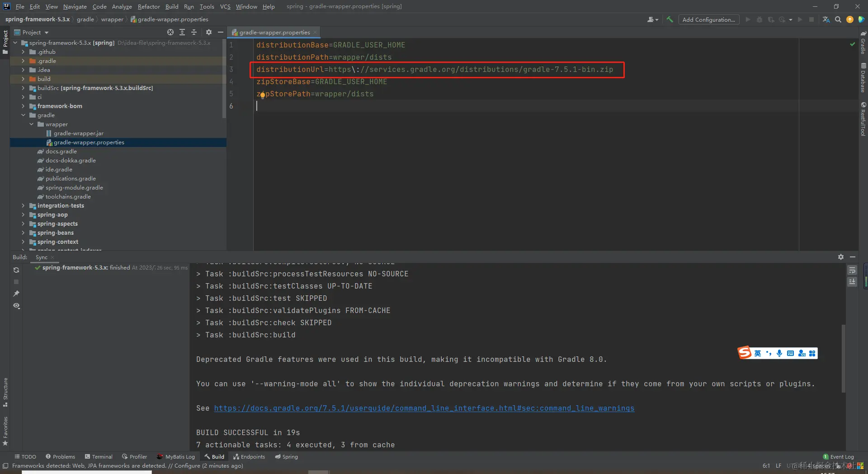868x474 pixels.
Task: Open the Problems tool window
Action: click(x=60, y=457)
